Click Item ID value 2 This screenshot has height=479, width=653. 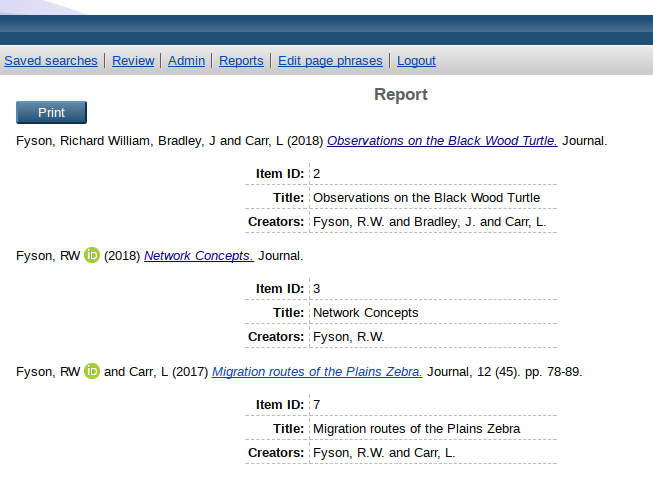click(x=317, y=174)
